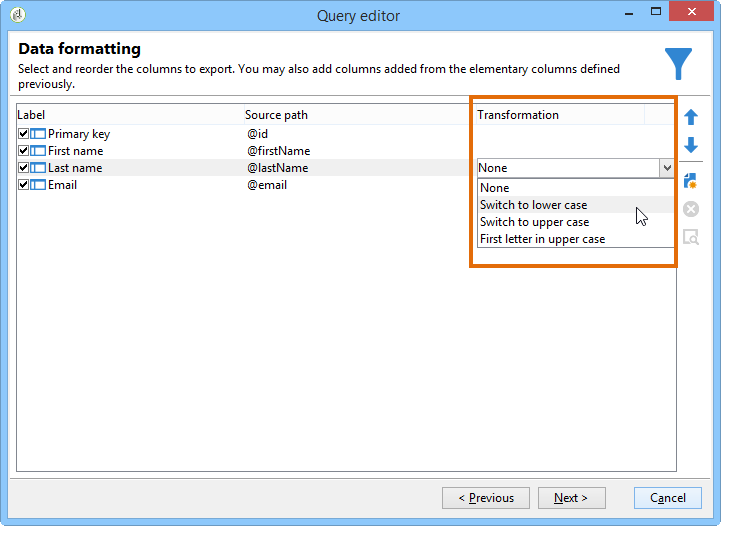The image size is (736, 541).
Task: Click the blue move down arrow icon
Action: pos(690,145)
